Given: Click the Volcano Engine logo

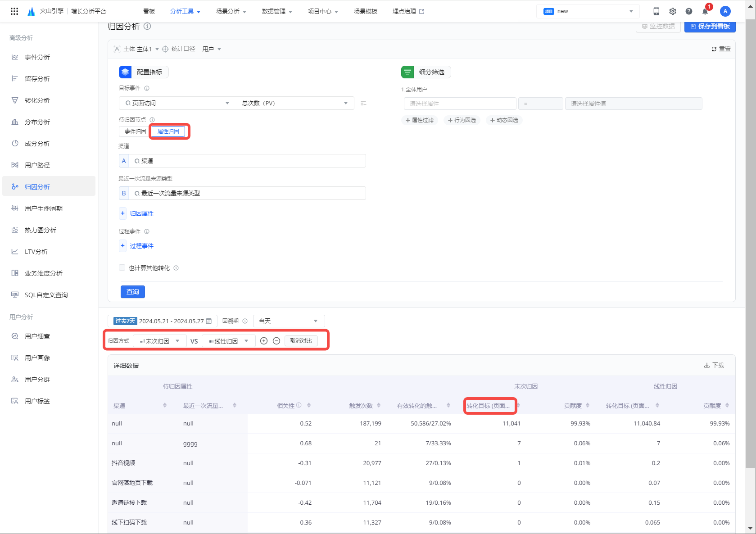Looking at the screenshot, I should click(x=31, y=11).
